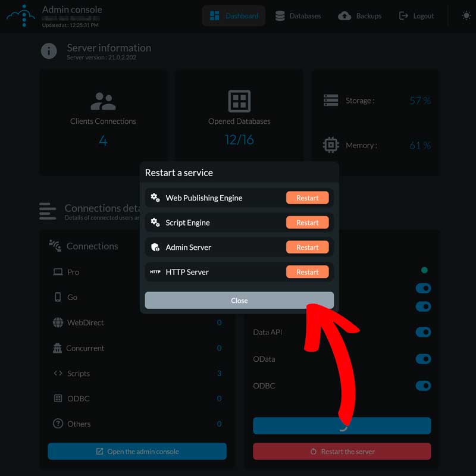
Task: Turn off the OData switch
Action: tap(423, 359)
